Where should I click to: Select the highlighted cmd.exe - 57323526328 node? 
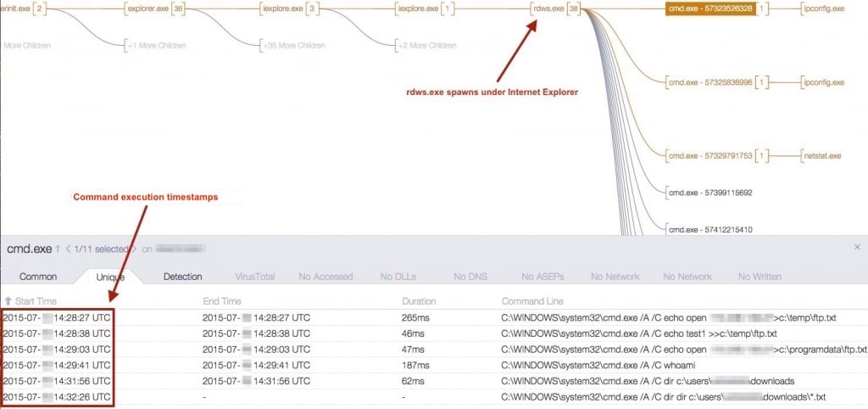pos(710,8)
